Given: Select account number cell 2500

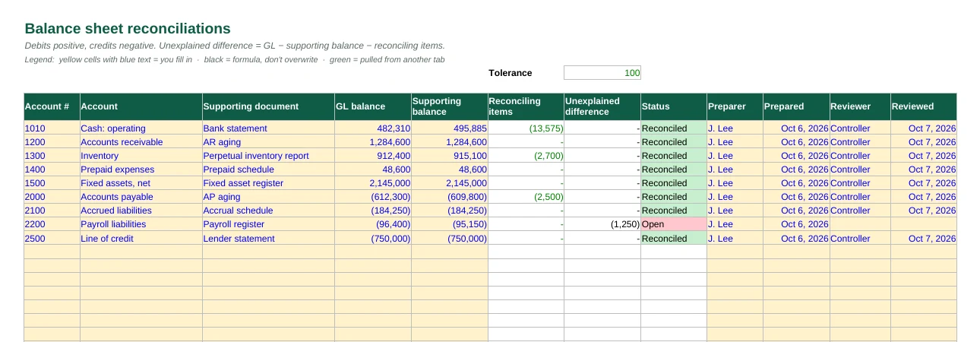Looking at the screenshot, I should [52, 239].
